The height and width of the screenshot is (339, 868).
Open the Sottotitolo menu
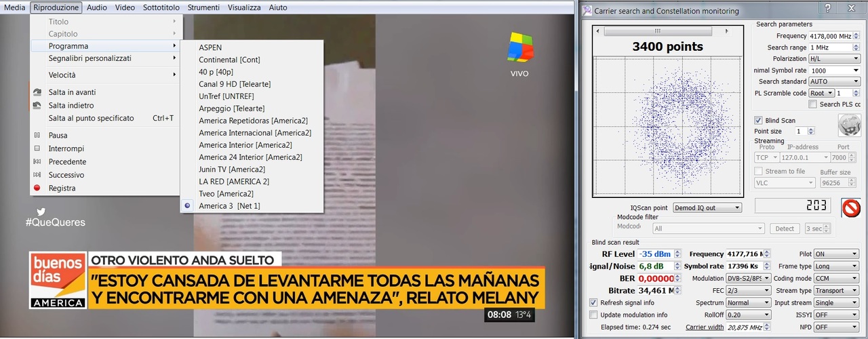161,7
